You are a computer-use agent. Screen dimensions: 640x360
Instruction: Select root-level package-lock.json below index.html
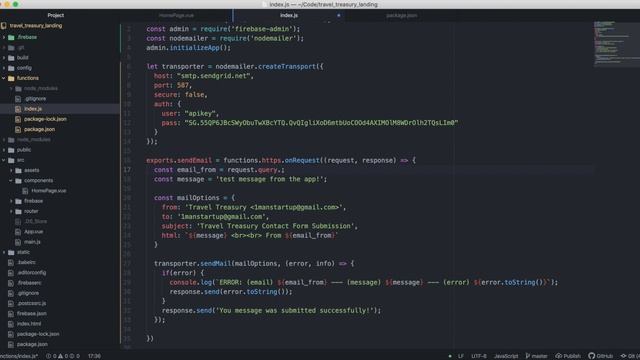pos(38,334)
